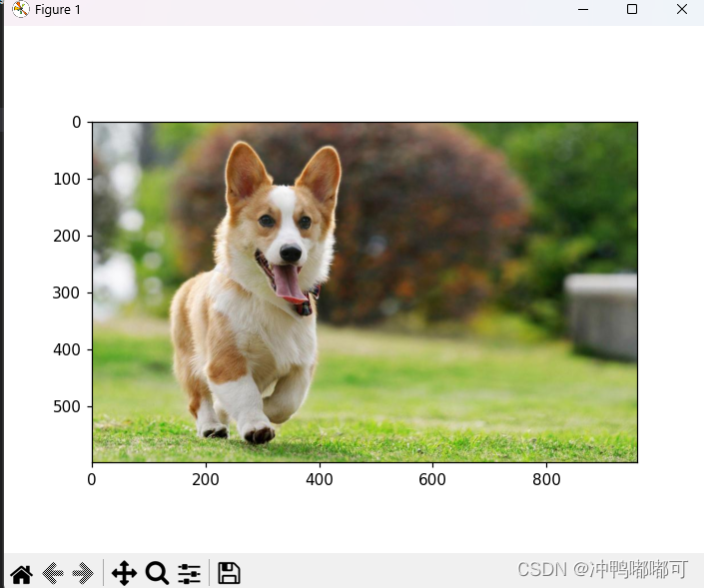Reset the plot with the Home icon
This screenshot has height=588, width=704.
tap(22, 573)
